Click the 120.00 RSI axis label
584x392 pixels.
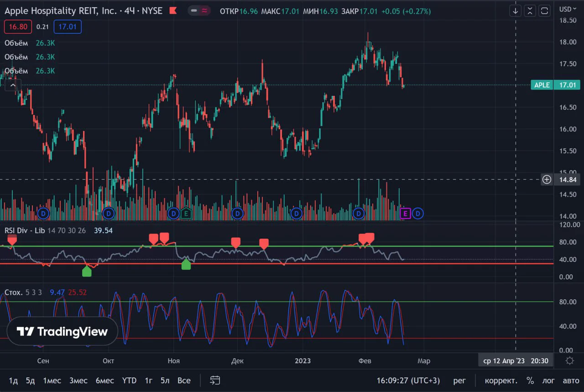tap(568, 225)
